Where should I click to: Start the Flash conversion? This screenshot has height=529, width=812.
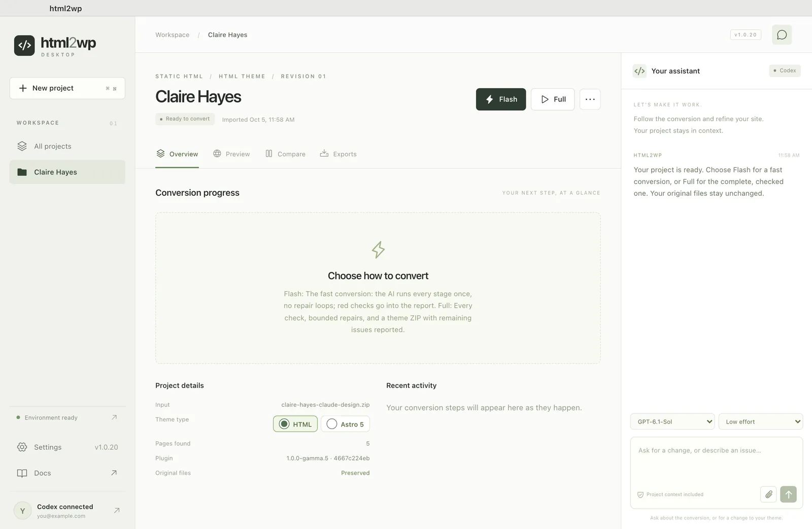pos(501,99)
